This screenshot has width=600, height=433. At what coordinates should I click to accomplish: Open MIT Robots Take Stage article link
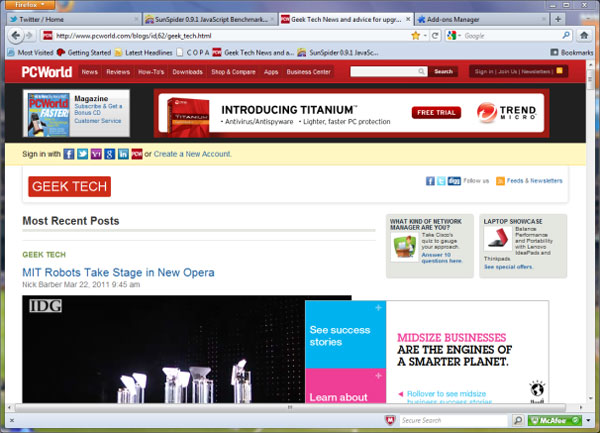118,272
